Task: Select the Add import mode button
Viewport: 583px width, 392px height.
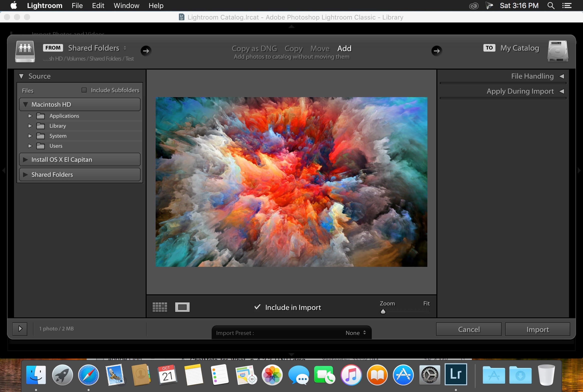Action: click(x=345, y=48)
